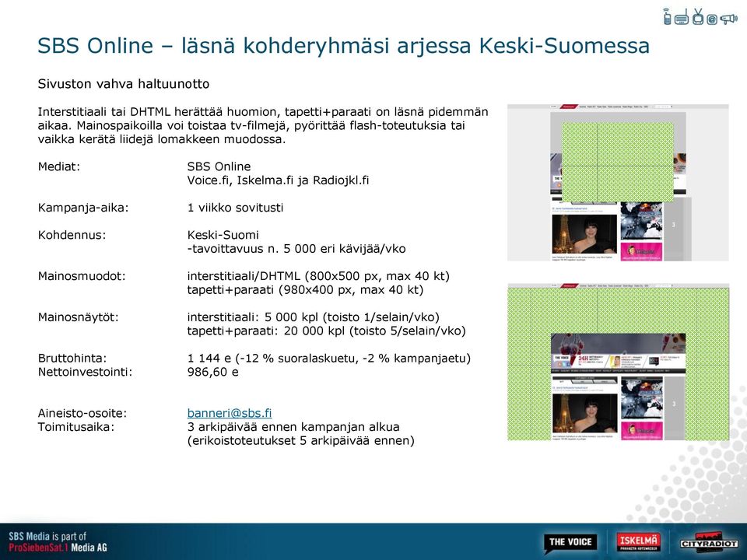747x560 pixels.
Task: Click '-tavoittavuus n. 5 000 eri kävijää/vko'
Action: [296, 249]
